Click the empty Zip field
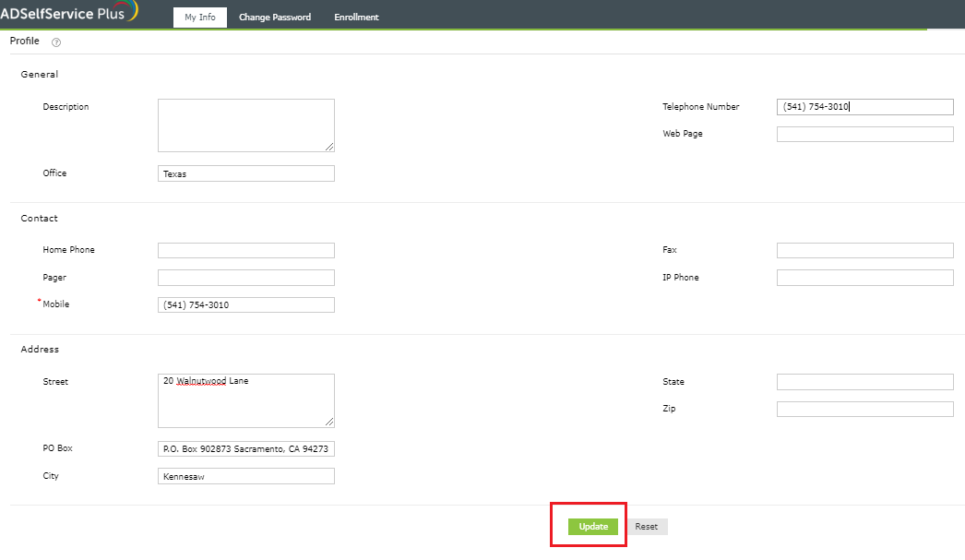Screen dimensions: 965x560 point(864,409)
